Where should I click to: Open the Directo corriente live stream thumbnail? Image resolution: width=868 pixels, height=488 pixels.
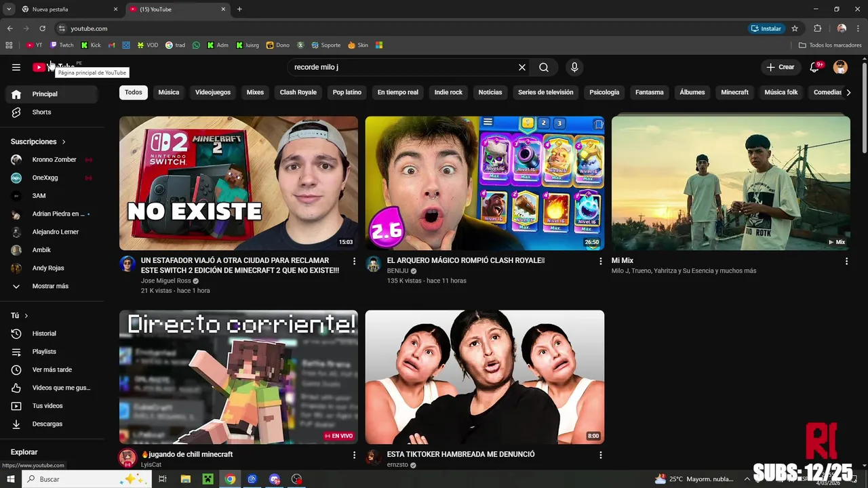(x=239, y=377)
